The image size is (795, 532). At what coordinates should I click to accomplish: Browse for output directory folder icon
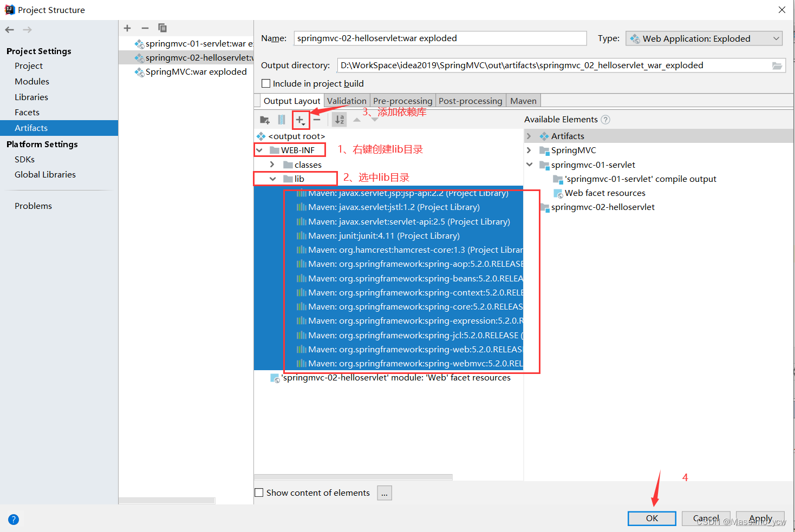pos(777,65)
